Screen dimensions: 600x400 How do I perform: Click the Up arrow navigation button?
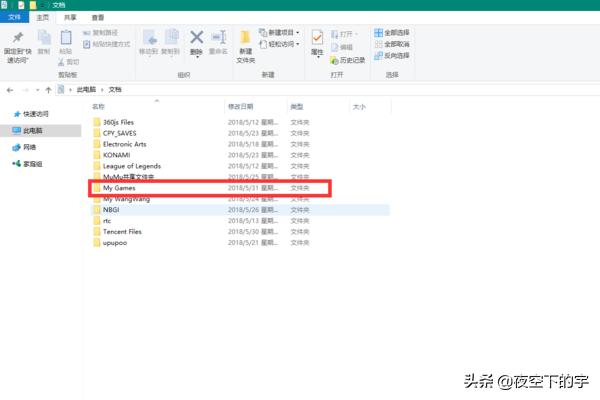pos(48,89)
